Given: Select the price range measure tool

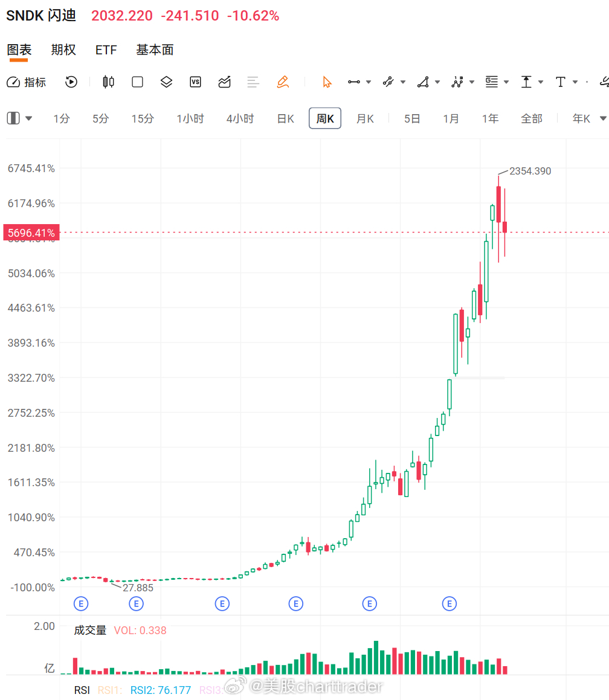Looking at the screenshot, I should pyautogui.click(x=526, y=82).
